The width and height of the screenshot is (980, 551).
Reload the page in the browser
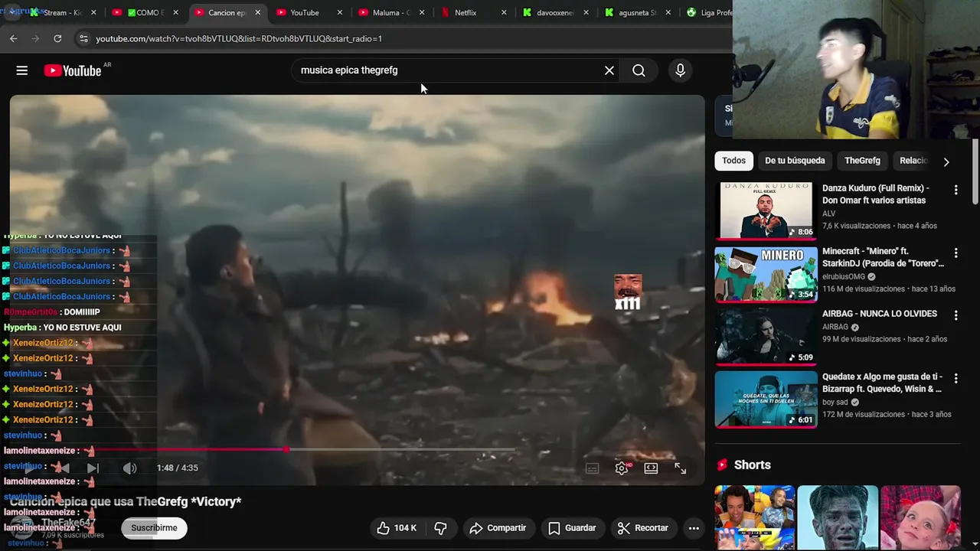pos(57,38)
